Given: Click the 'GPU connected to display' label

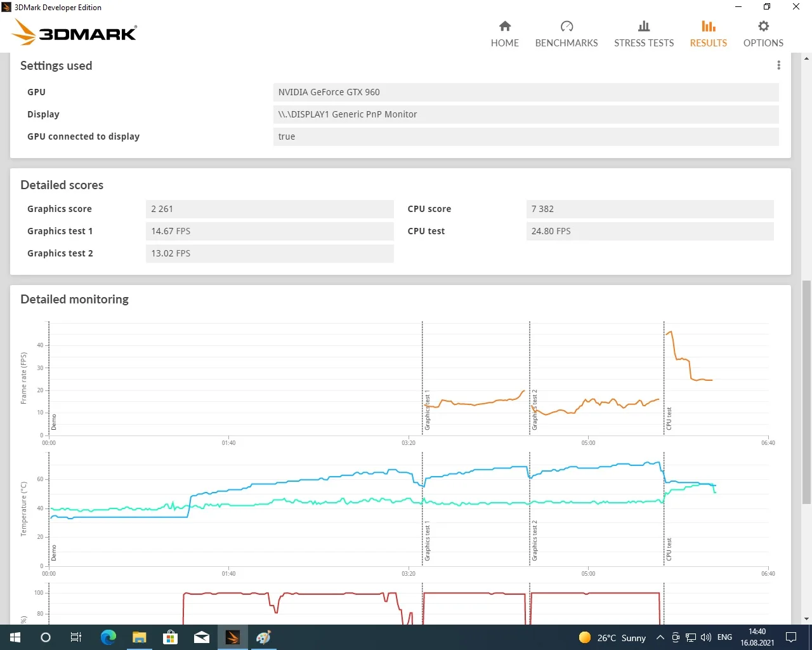Looking at the screenshot, I should click(x=83, y=136).
